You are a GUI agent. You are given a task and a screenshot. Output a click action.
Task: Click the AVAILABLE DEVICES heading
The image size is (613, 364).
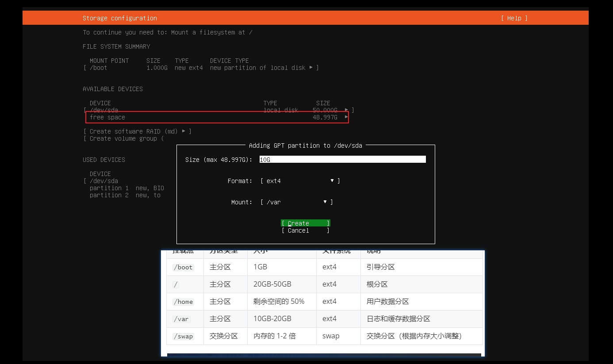pos(113,89)
